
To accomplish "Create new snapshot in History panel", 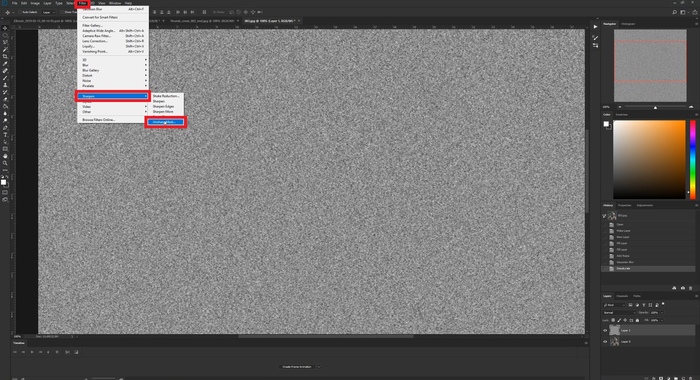I will click(683, 288).
